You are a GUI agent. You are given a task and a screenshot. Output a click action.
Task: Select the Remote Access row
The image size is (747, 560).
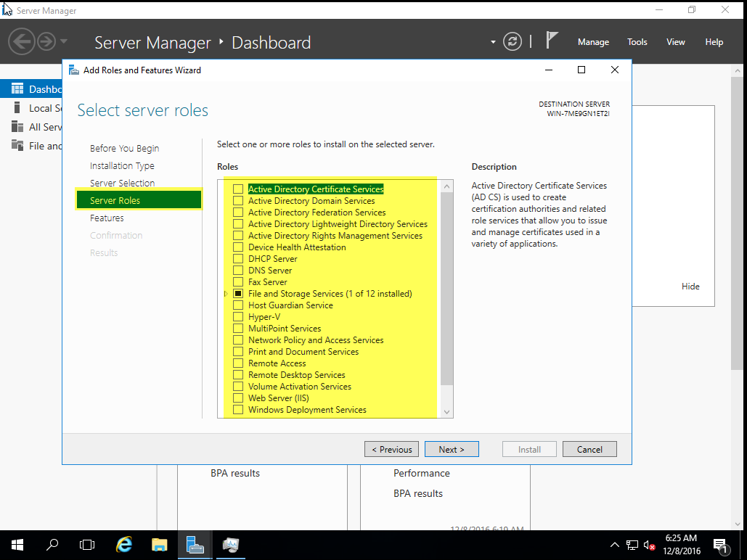coord(277,363)
